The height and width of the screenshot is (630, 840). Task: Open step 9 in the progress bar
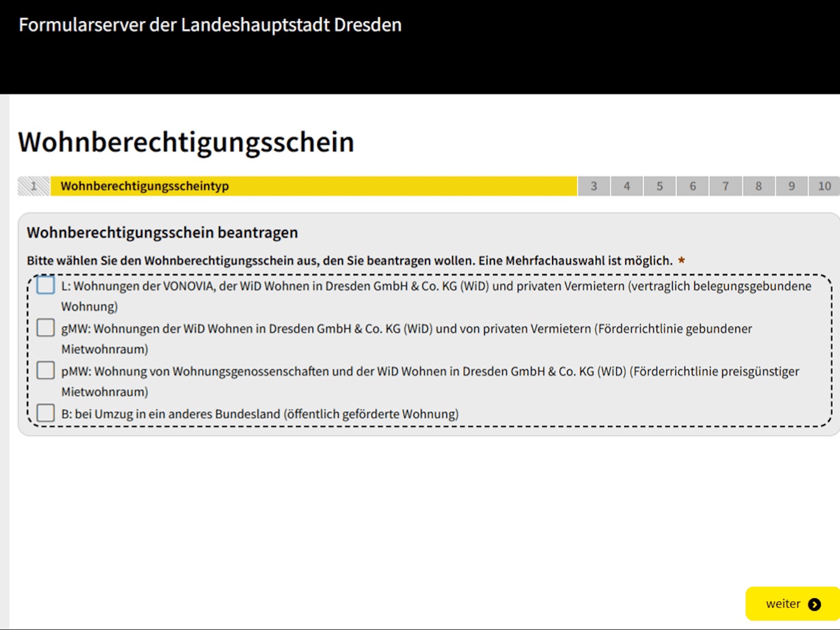coord(792,186)
